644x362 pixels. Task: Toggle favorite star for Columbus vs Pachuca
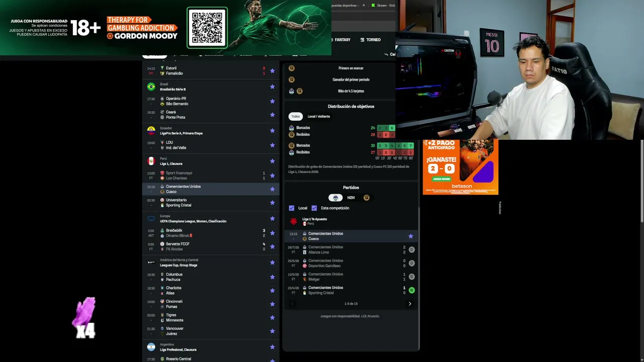pyautogui.click(x=272, y=277)
